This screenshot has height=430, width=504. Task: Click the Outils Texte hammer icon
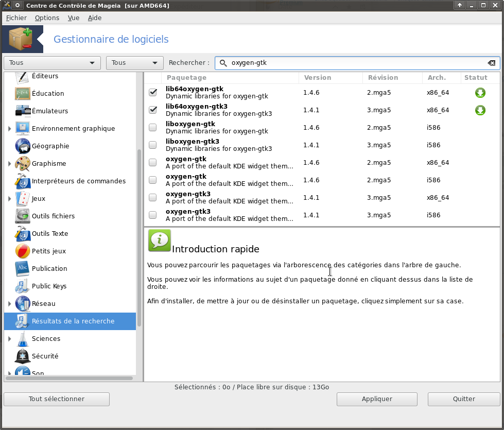pos(23,234)
